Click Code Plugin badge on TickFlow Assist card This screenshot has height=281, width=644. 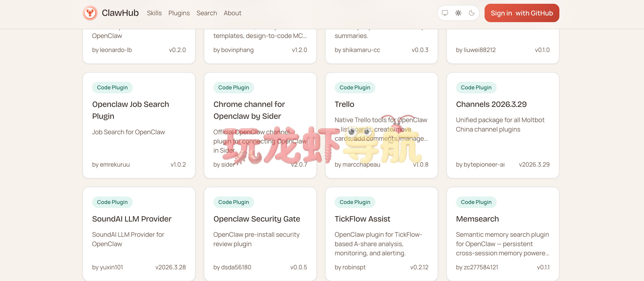coord(355,202)
